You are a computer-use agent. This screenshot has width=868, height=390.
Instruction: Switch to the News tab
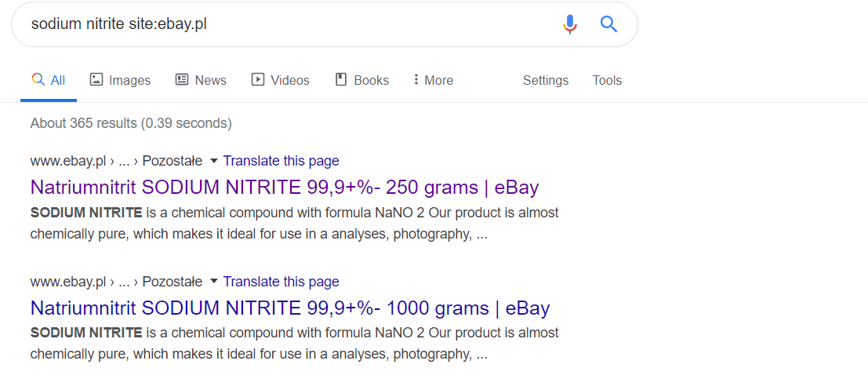(201, 80)
